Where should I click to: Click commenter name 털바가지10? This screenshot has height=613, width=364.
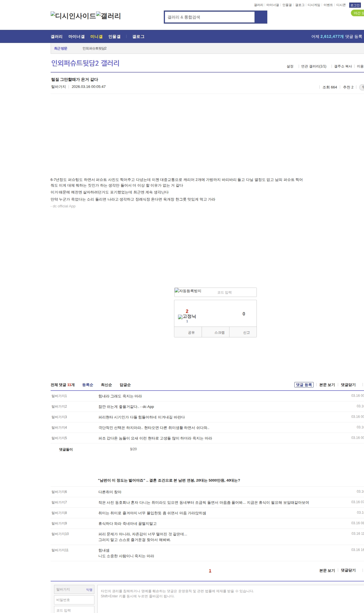[x=60, y=534]
